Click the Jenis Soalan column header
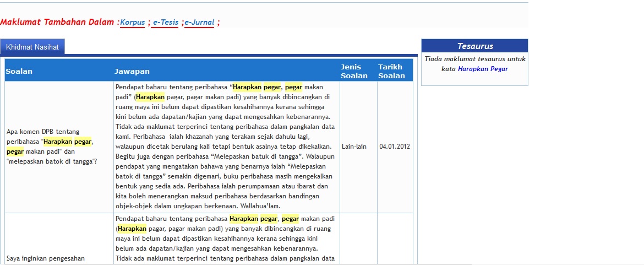Viewport: 644px width, 265px height. point(354,71)
